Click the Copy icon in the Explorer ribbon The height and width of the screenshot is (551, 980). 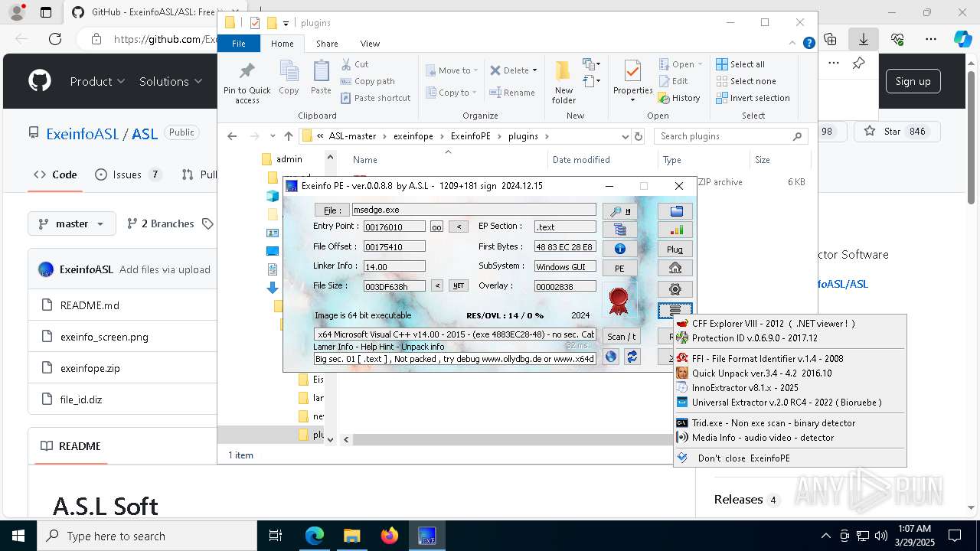[x=289, y=78]
